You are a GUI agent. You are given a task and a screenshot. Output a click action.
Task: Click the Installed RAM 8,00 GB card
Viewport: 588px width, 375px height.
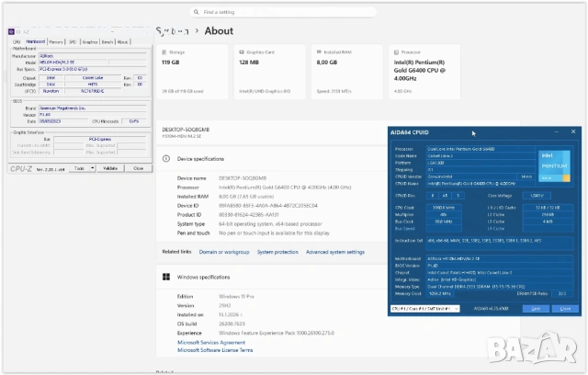pyautogui.click(x=347, y=72)
